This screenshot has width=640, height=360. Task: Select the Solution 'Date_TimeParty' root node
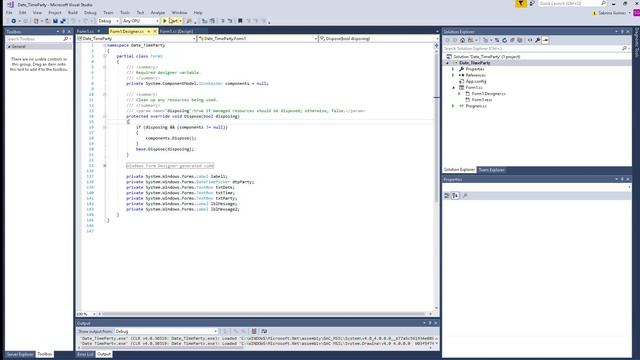[x=487, y=57]
